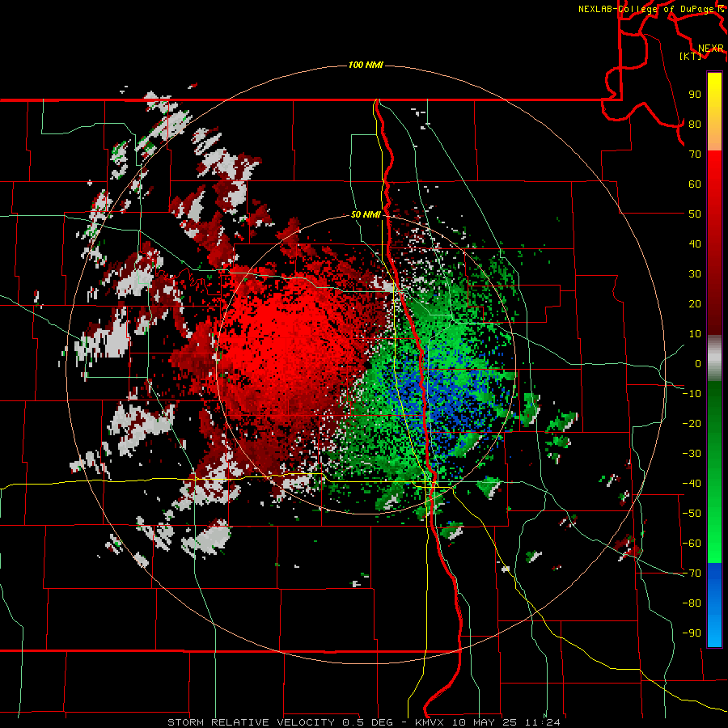
Task: Click the -20 value on velocity scale
Action: 692,424
